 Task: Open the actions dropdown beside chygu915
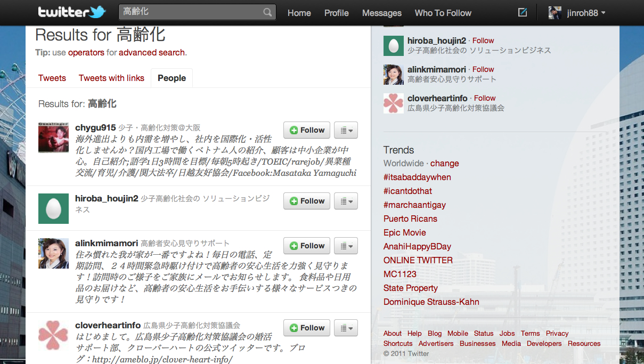click(346, 130)
